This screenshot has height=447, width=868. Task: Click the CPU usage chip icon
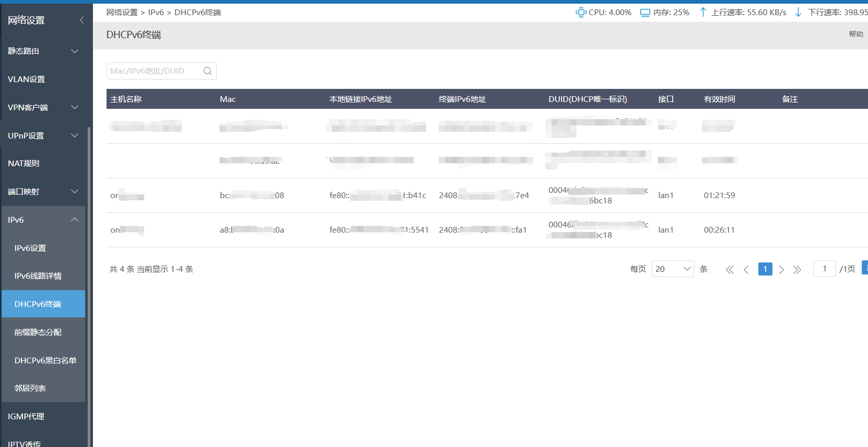(x=581, y=13)
